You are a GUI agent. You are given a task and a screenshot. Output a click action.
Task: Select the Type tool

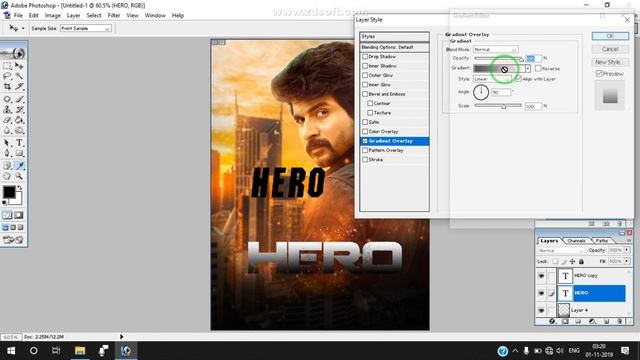[x=19, y=143]
